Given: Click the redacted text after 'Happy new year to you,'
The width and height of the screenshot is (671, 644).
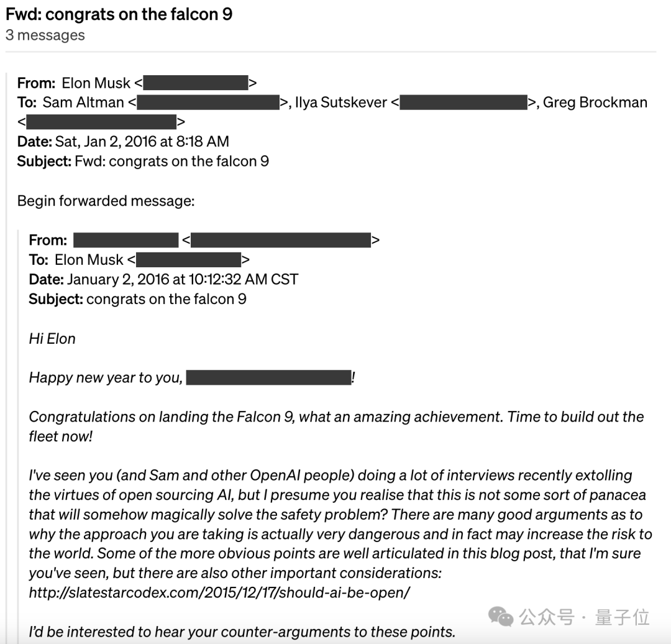Looking at the screenshot, I should [x=269, y=378].
